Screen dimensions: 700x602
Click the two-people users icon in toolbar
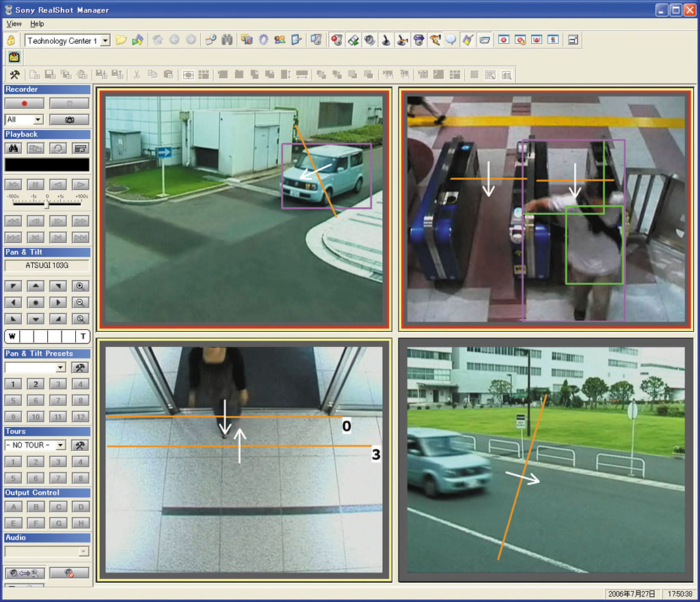pos(280,40)
